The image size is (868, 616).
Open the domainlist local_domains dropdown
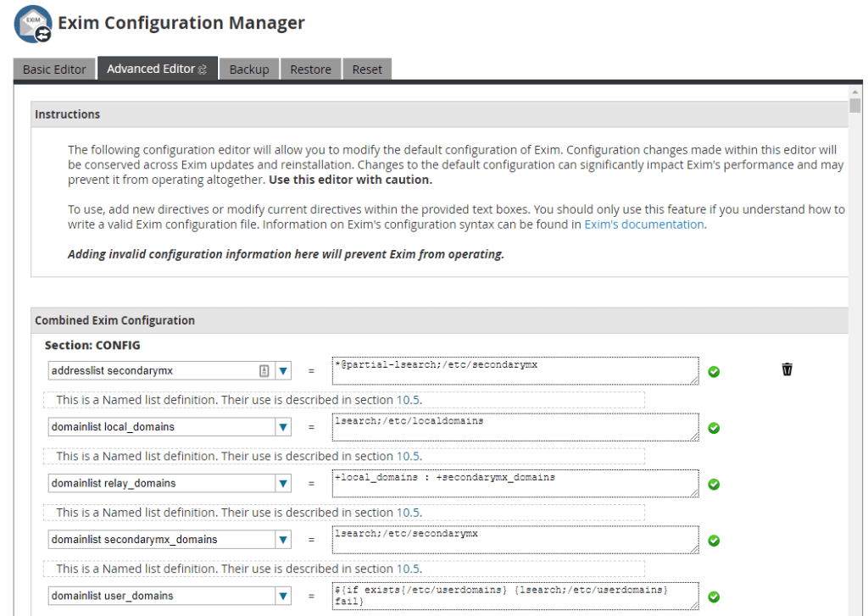tap(283, 427)
